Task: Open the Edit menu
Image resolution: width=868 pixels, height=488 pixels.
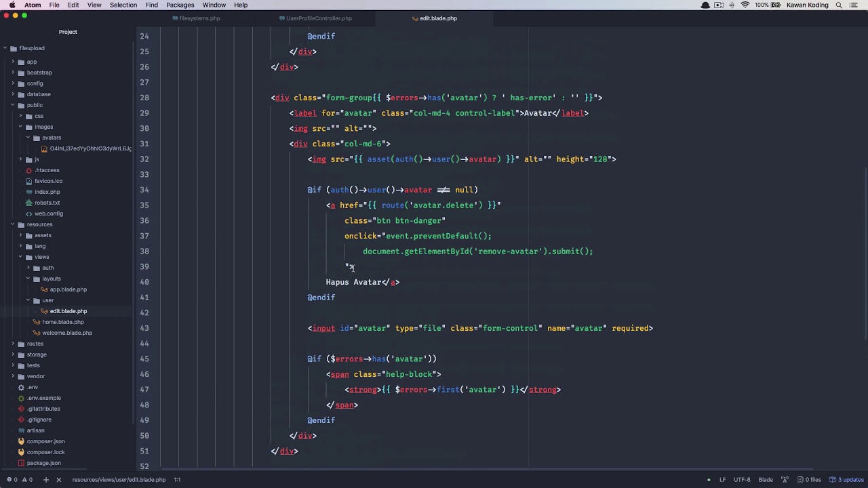Action: (x=73, y=5)
